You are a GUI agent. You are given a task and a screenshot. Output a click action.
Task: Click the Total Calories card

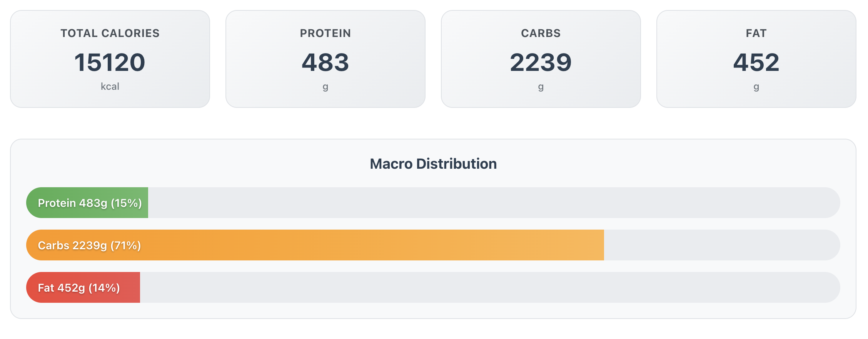(110, 59)
